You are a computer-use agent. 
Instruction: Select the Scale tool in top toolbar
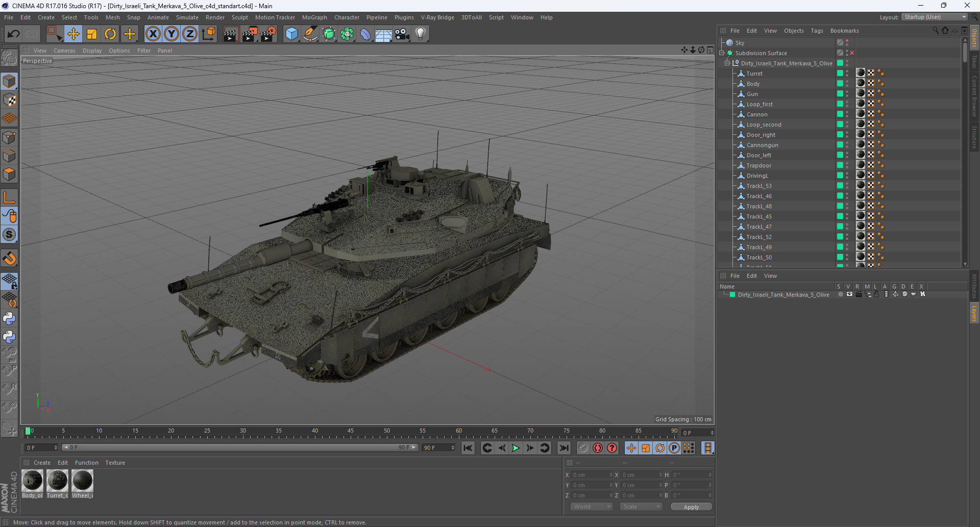pos(92,34)
